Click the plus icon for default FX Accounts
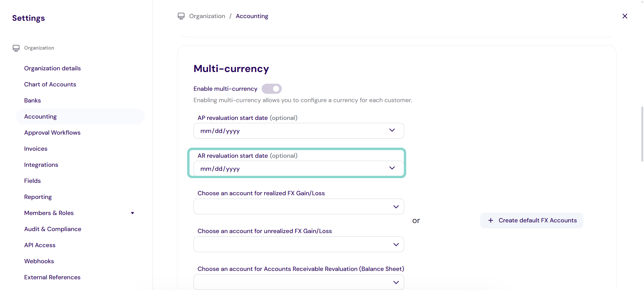 point(491,220)
